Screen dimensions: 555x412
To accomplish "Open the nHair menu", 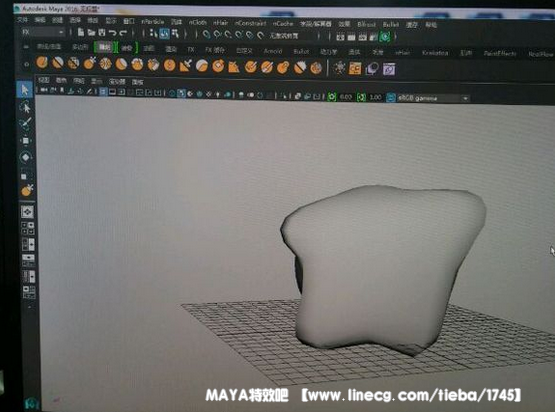I will [221, 23].
